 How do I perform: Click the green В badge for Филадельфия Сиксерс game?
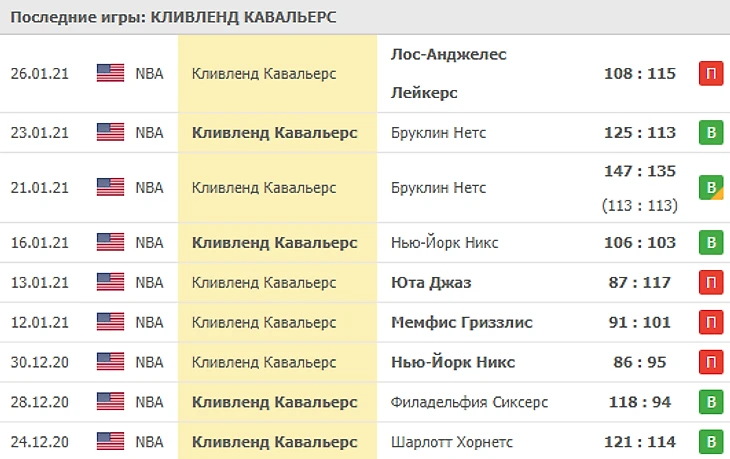(x=711, y=402)
